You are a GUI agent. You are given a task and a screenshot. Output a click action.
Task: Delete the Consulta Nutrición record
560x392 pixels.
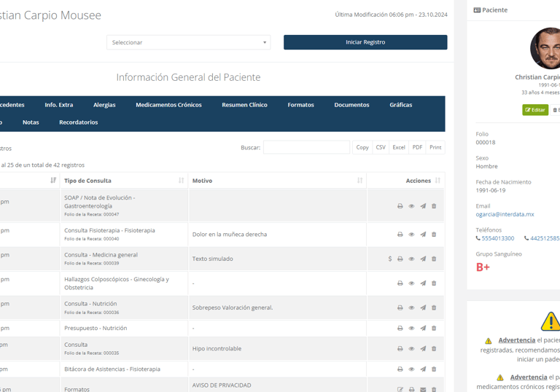click(434, 307)
